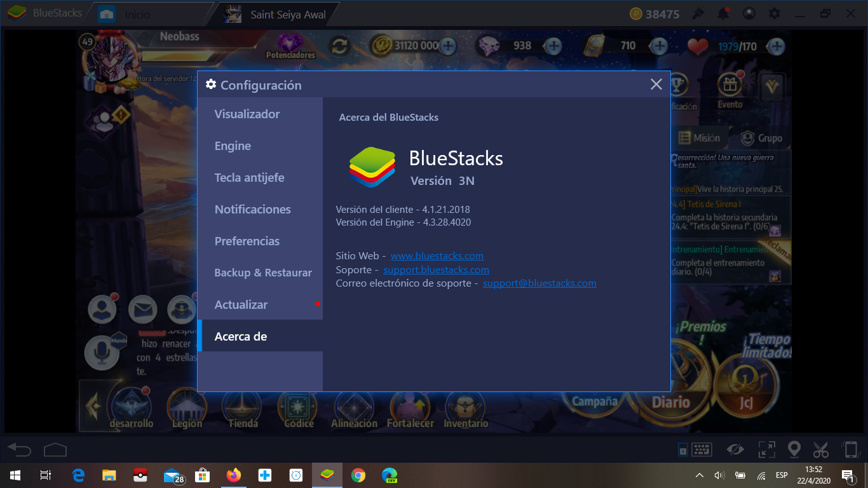
Task: Select Backup & Restaurar tab
Action: pyautogui.click(x=260, y=273)
